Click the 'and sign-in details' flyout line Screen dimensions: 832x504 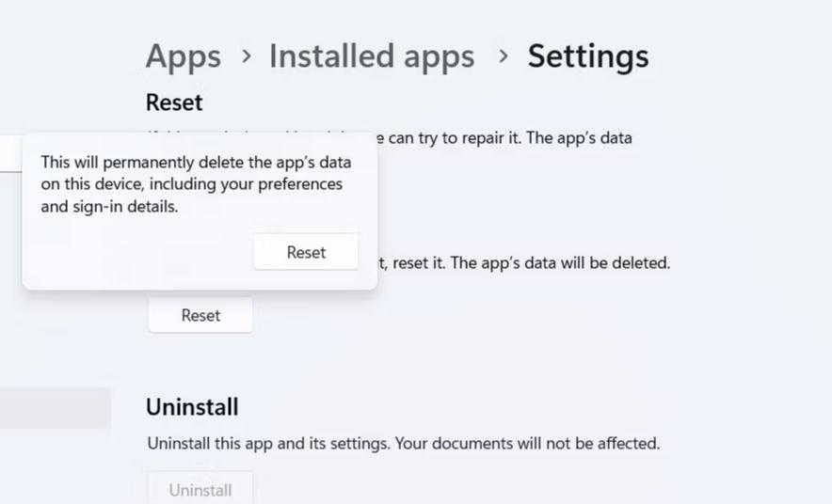coord(109,207)
